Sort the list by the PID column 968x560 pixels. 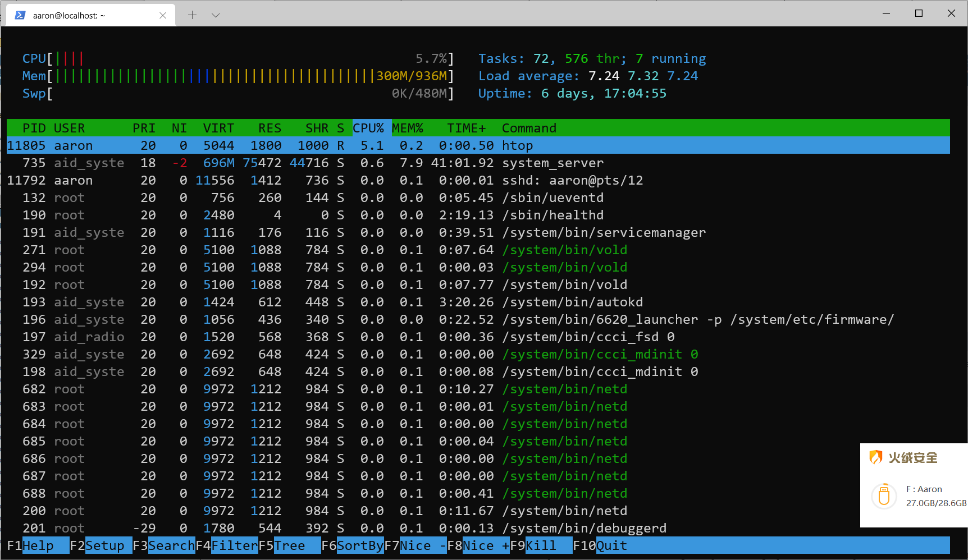coord(34,128)
